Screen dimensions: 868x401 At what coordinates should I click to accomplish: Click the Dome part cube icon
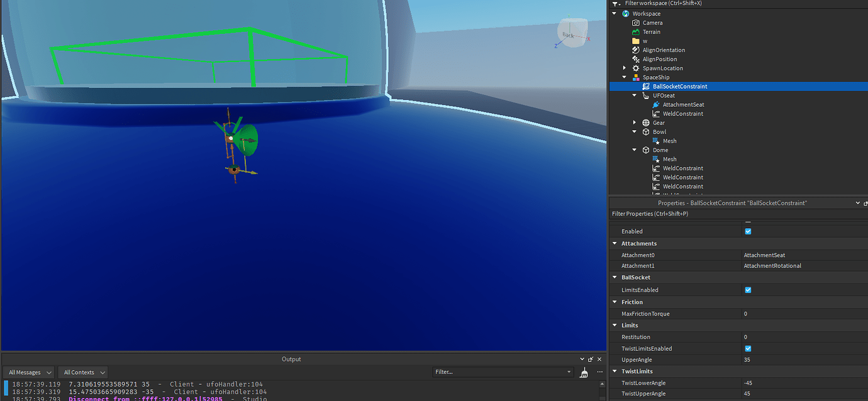point(645,150)
